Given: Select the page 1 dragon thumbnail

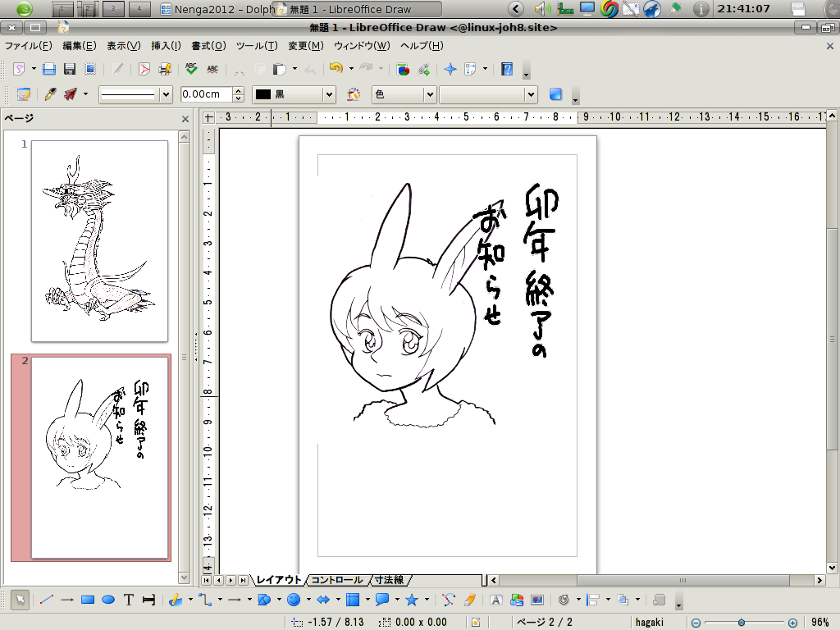Looking at the screenshot, I should pos(99,241).
